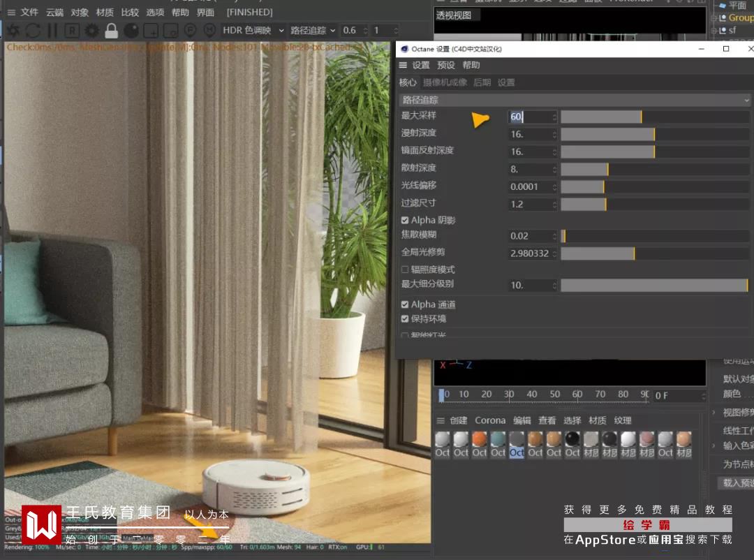The image size is (754, 560).
Task: Select the teal Oct material ball
Action: coord(498,439)
